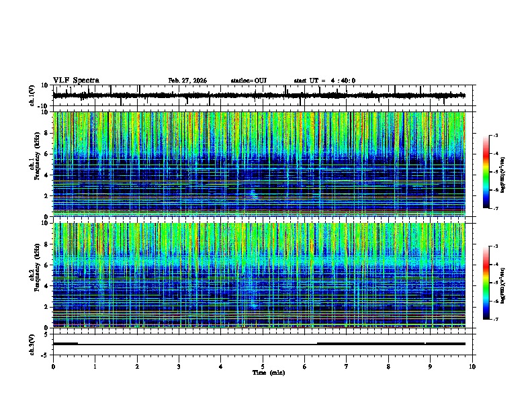Click the "2" kHz tick on ch.2 spectrogram

tap(46, 307)
